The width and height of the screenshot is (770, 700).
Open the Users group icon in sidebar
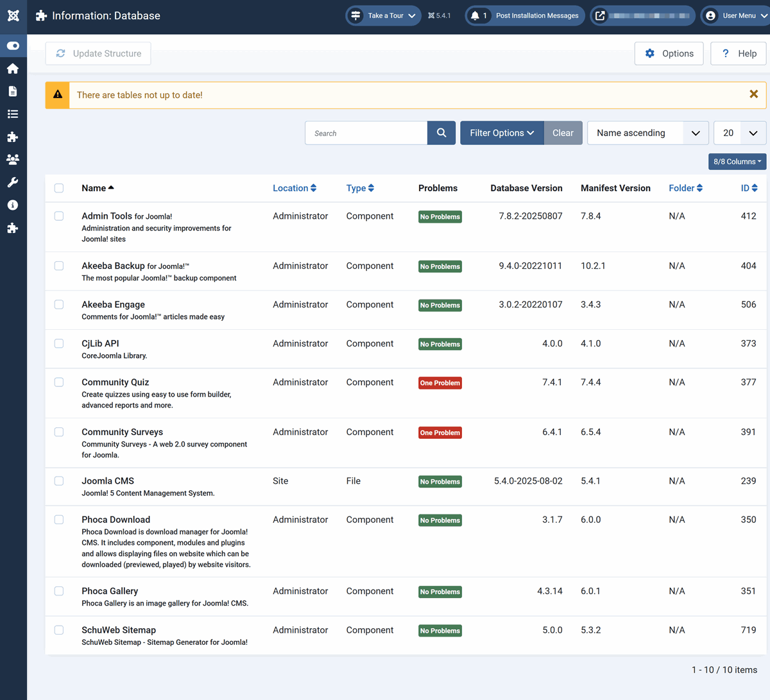click(x=13, y=159)
